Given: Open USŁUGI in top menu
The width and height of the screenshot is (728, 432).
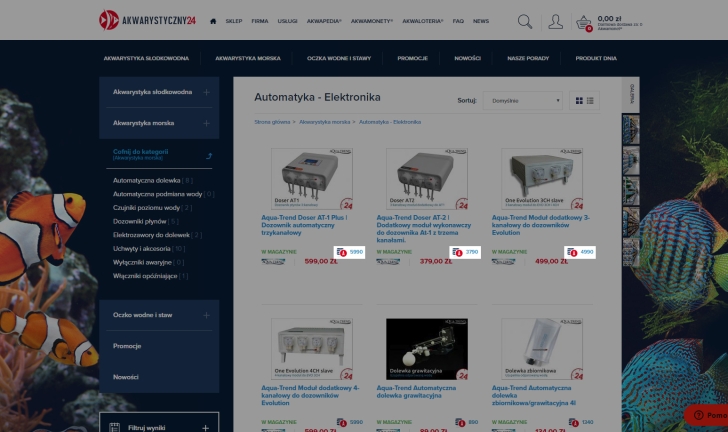Looking at the screenshot, I should [x=287, y=21].
